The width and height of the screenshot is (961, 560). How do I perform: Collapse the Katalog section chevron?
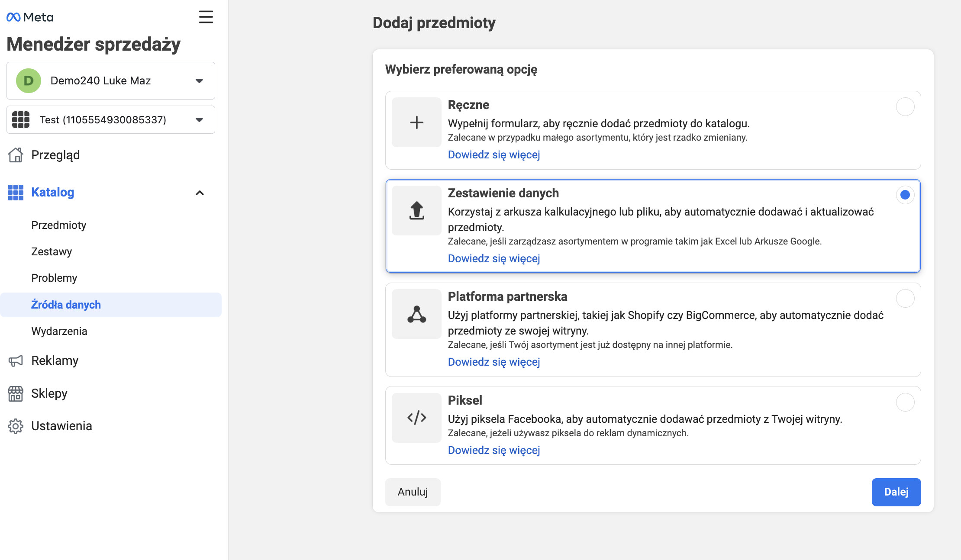200,193
